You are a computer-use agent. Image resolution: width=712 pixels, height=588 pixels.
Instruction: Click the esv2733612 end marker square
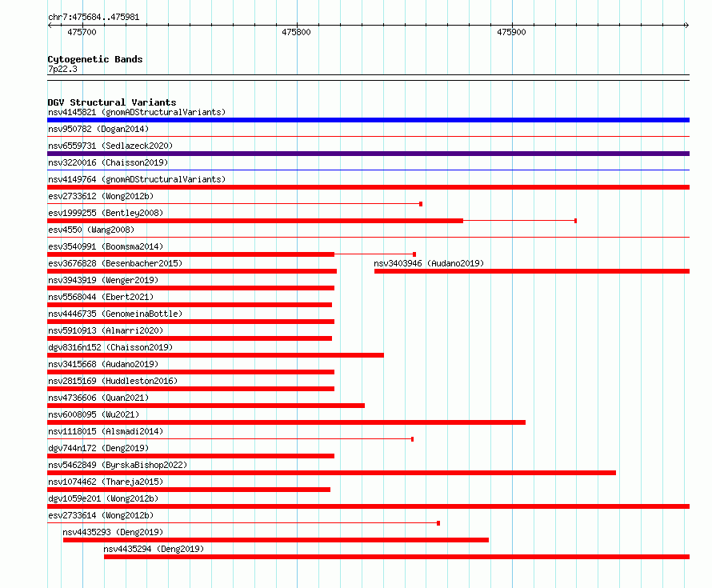tap(421, 204)
